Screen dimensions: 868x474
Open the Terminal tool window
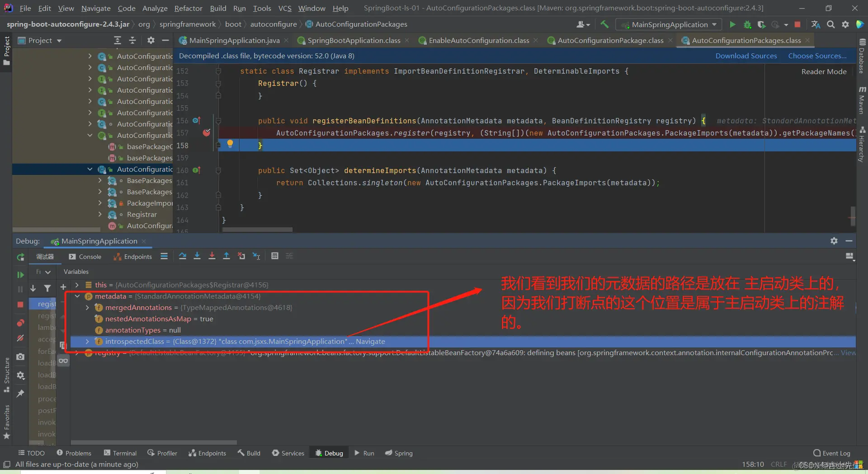(x=120, y=453)
